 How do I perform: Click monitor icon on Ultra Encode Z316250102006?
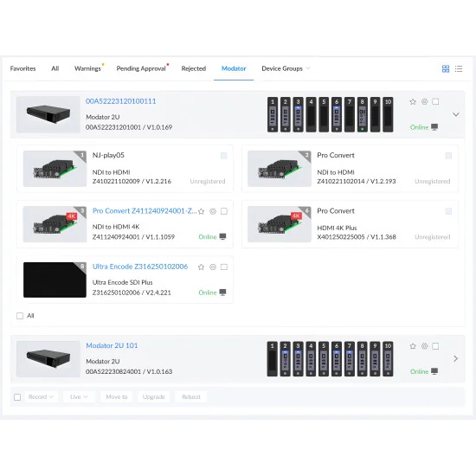click(x=222, y=292)
